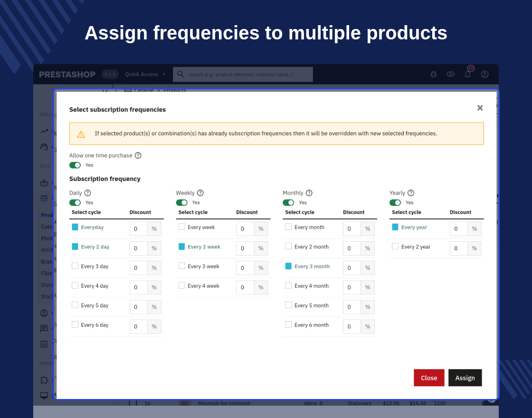Click the Every year discount field

click(459, 228)
